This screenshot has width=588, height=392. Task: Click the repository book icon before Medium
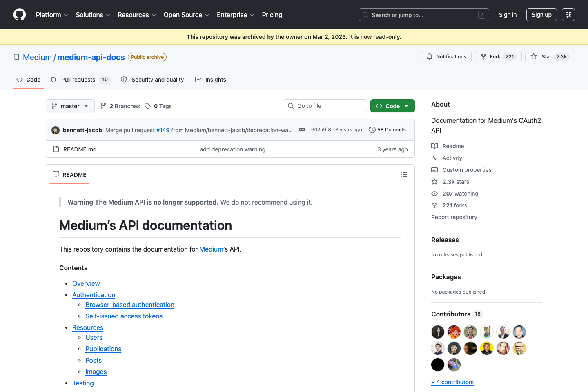[16, 57]
